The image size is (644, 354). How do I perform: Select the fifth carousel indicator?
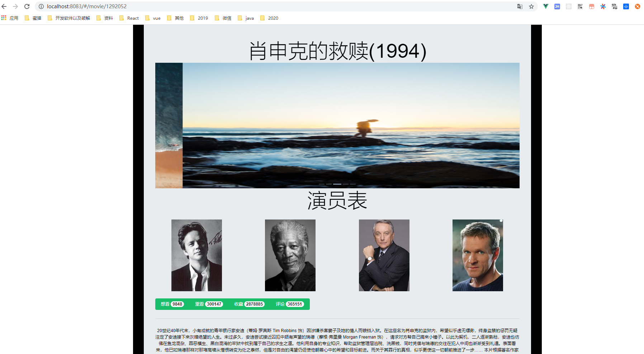(x=353, y=184)
